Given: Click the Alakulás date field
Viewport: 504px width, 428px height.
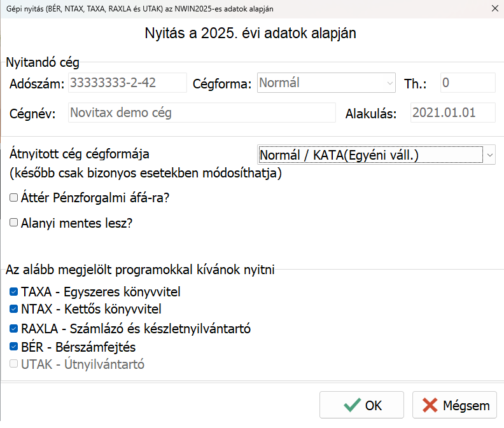Looking at the screenshot, I should pos(452,113).
